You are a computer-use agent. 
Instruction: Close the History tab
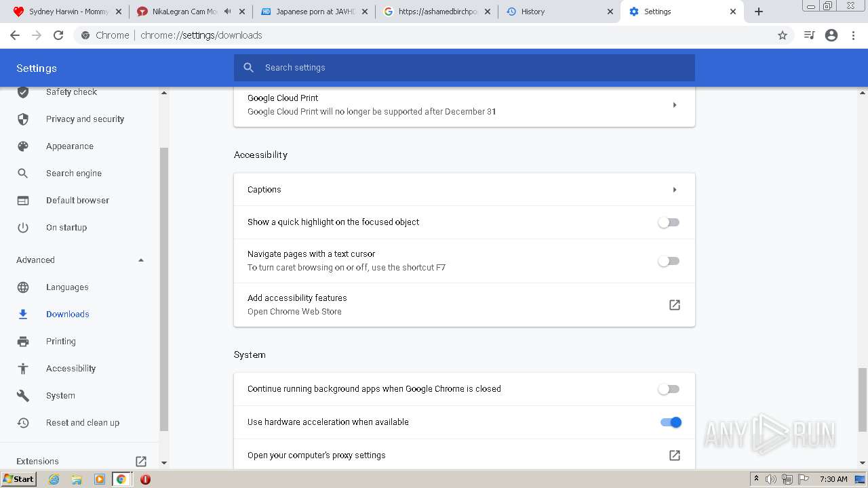coord(610,12)
